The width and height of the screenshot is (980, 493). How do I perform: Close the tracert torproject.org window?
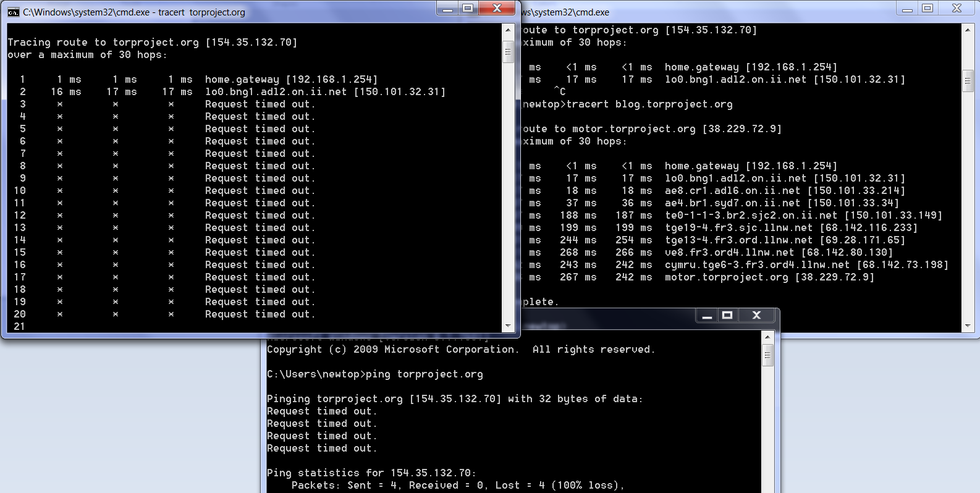(497, 8)
